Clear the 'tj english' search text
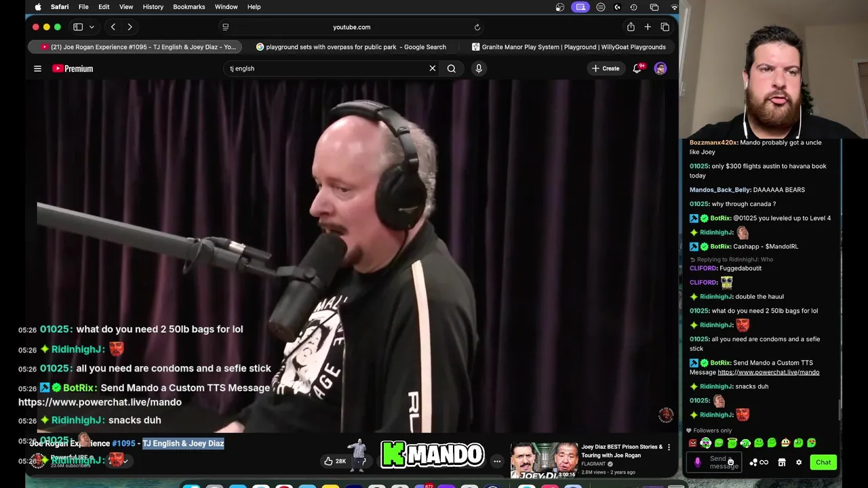Viewport: 868px width, 488px height. click(x=432, y=68)
